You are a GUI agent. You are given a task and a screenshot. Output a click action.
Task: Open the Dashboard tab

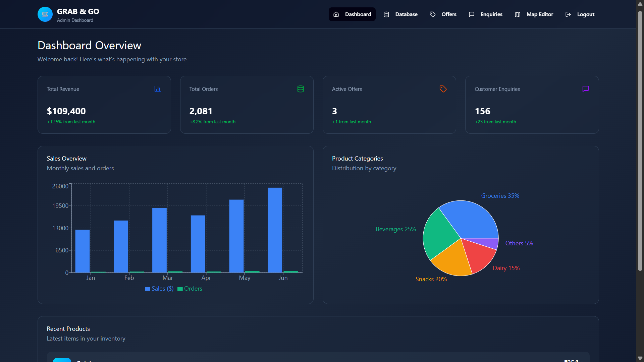pyautogui.click(x=352, y=14)
